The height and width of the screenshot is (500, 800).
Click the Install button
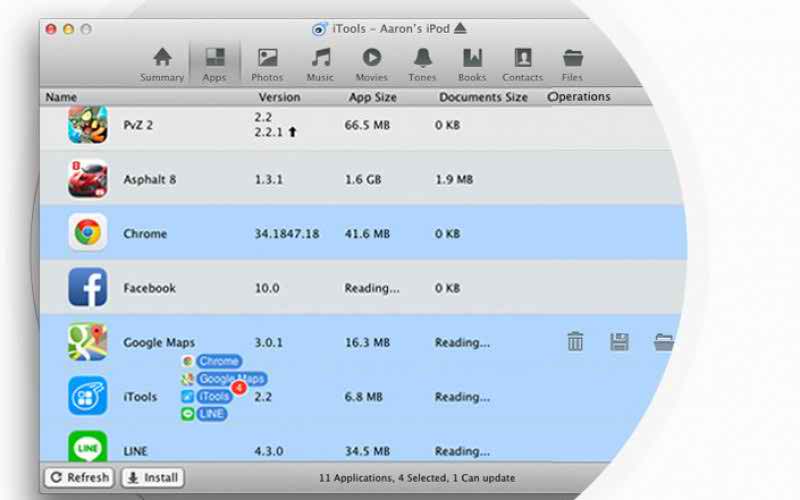pos(153,478)
